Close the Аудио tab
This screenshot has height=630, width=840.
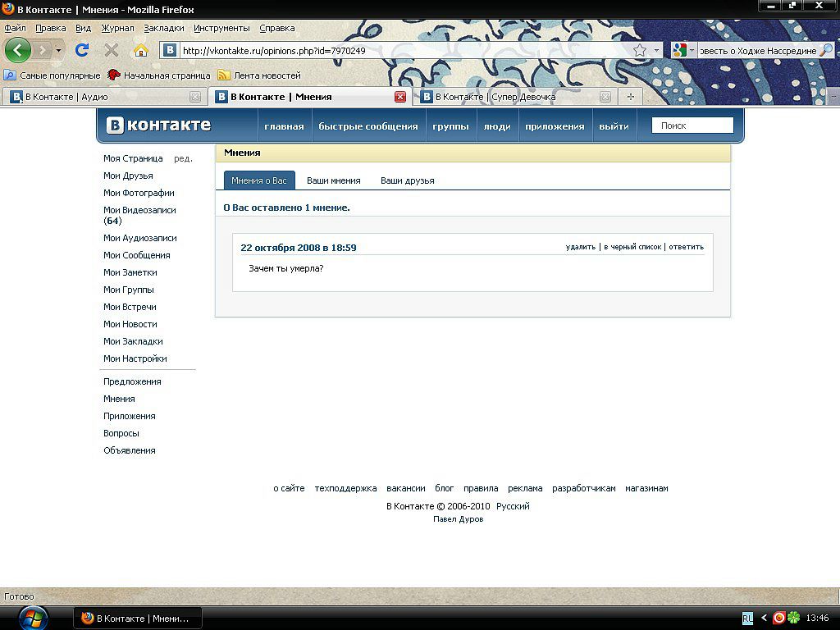pyautogui.click(x=195, y=97)
